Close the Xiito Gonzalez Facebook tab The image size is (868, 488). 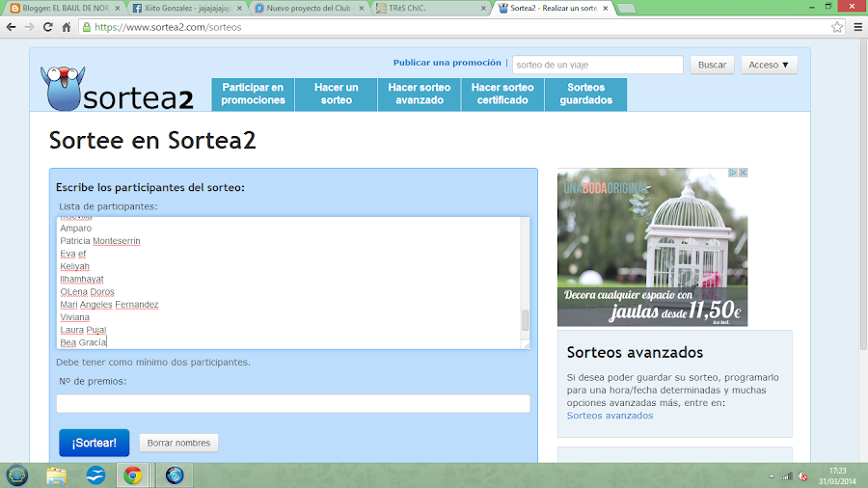[x=239, y=9]
